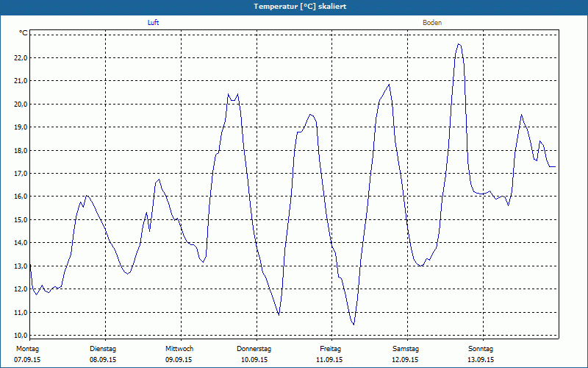Image resolution: width=588 pixels, height=368 pixels.
Task: Click the 08.09.15 date label
Action: 103,360
